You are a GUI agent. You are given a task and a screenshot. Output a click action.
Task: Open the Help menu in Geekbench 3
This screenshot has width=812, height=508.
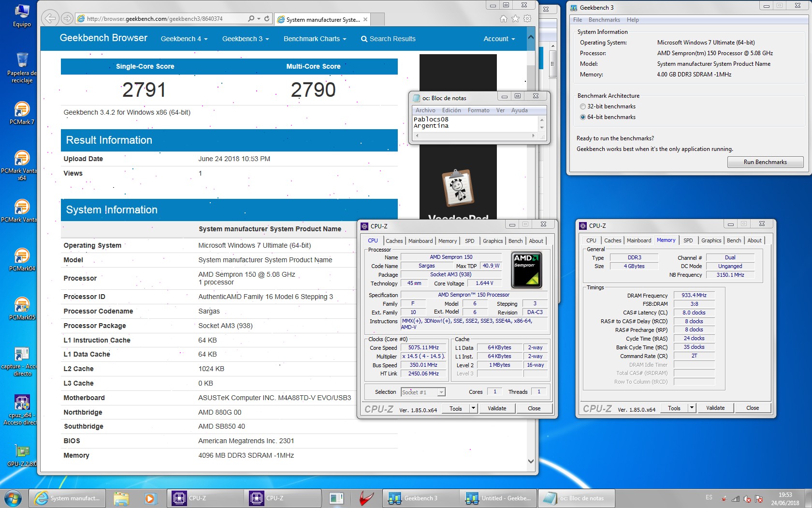click(x=633, y=20)
